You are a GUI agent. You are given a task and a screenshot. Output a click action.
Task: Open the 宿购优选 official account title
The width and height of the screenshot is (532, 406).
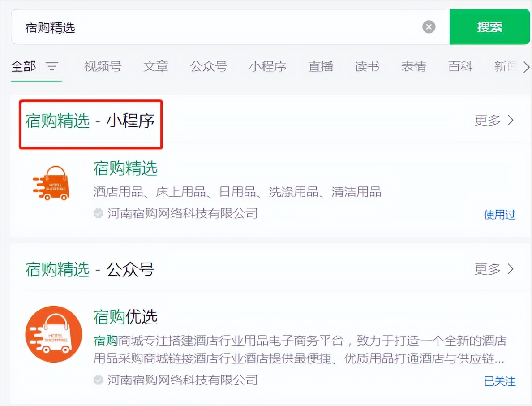tap(124, 317)
